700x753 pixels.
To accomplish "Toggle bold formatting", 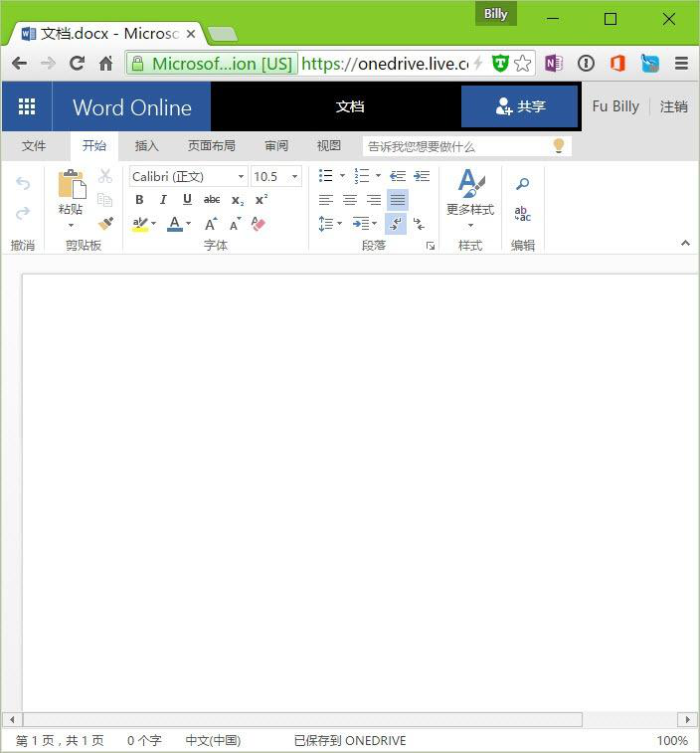I will click(139, 200).
